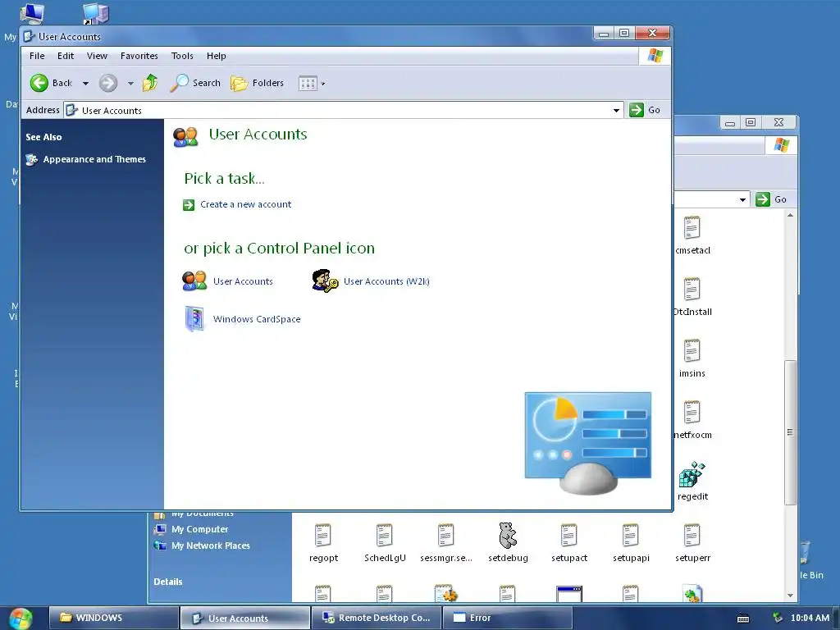
Task: Expand the Back history dropdown arrow
Action: pyautogui.click(x=85, y=84)
